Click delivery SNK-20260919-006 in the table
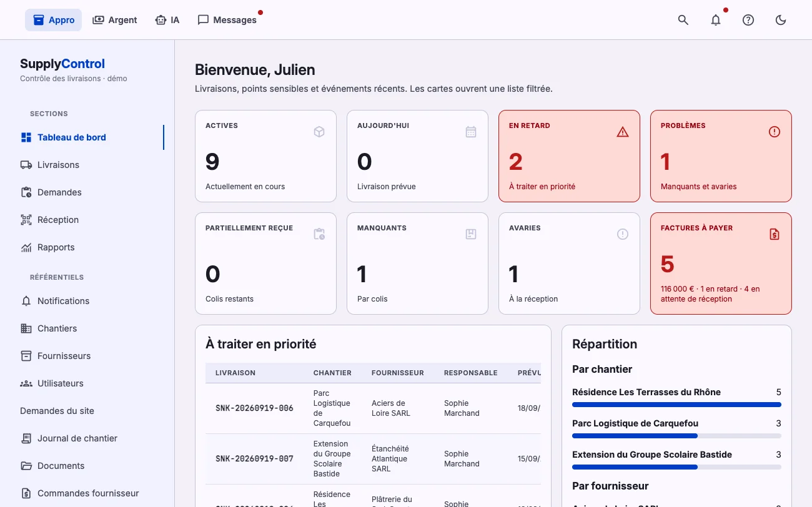This screenshot has height=507, width=812. 254,408
